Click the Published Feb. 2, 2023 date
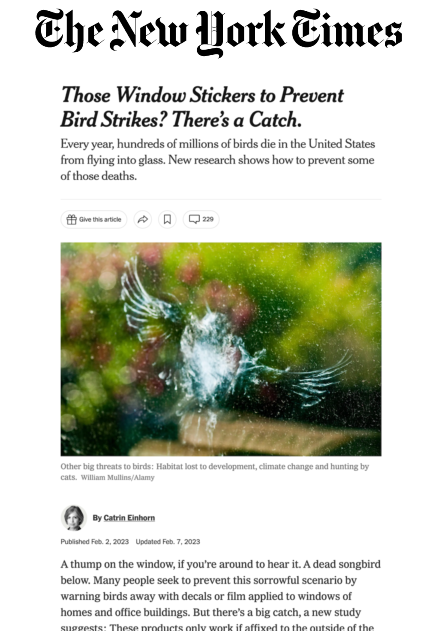Viewport: 437px width, 631px height. click(95, 542)
